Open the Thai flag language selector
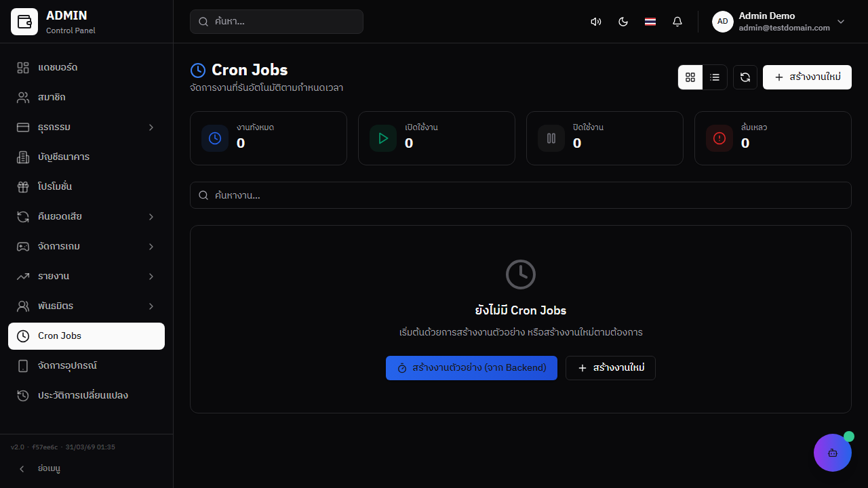 [x=650, y=21]
